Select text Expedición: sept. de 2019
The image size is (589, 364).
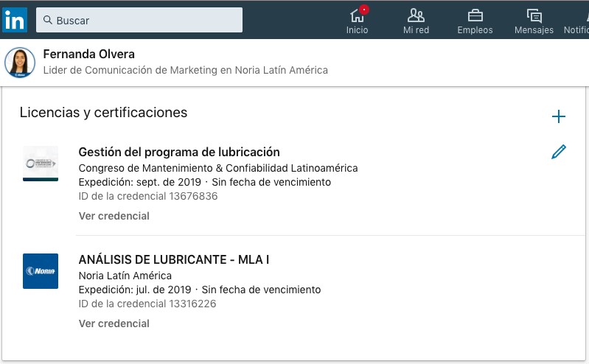coord(140,182)
